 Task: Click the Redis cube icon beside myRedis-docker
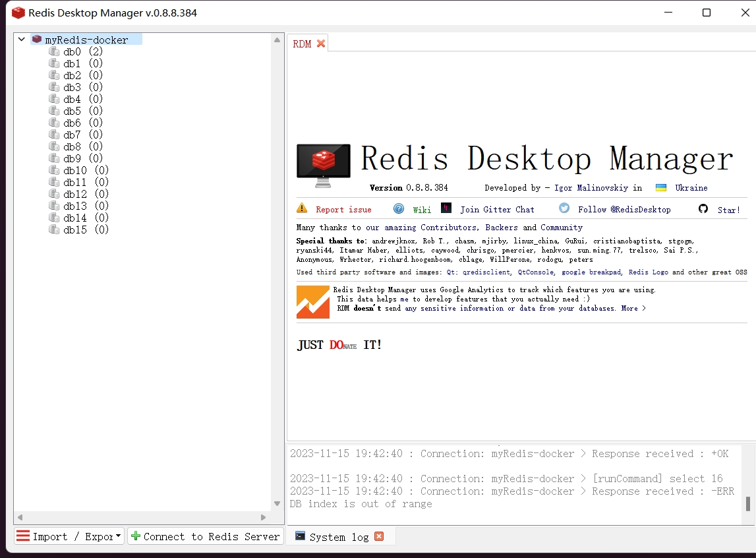[x=37, y=39]
